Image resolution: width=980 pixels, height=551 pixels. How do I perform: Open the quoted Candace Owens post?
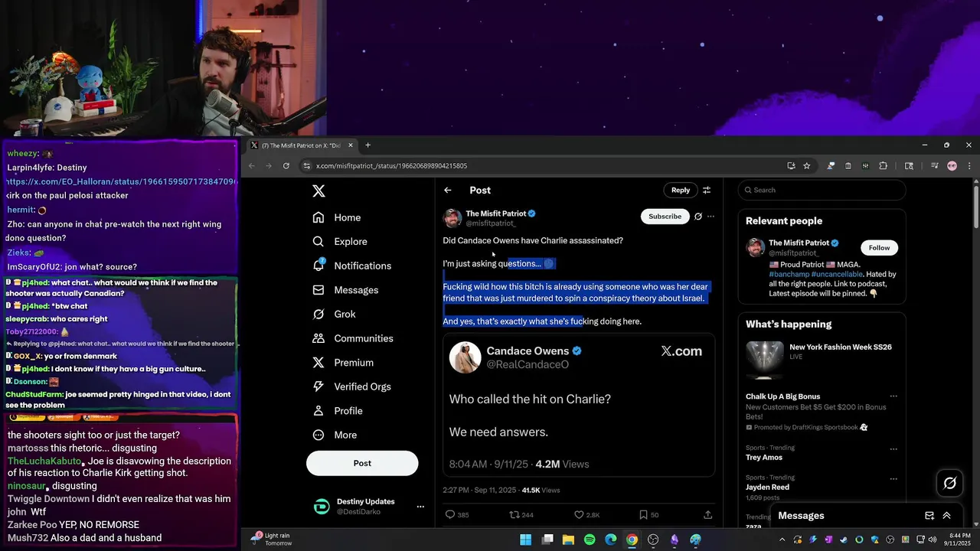click(x=579, y=405)
